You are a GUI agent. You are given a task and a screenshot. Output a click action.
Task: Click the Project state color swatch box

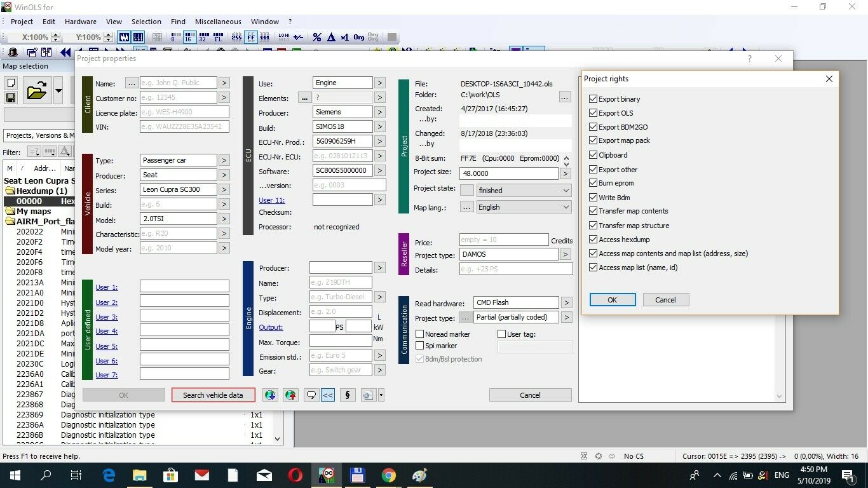pyautogui.click(x=466, y=190)
